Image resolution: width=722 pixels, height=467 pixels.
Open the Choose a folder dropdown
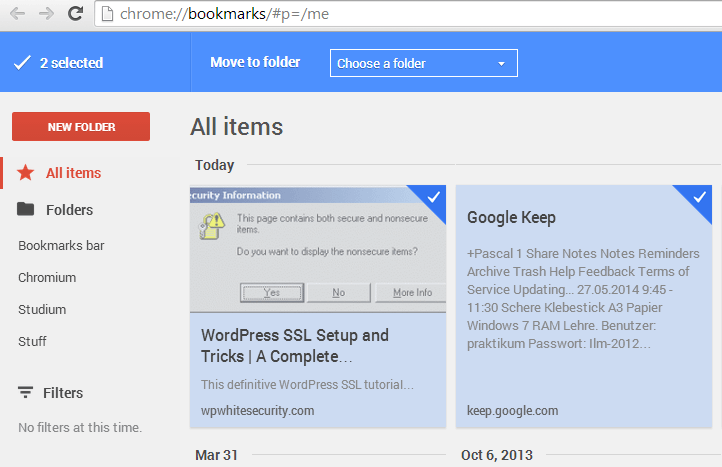(x=424, y=63)
